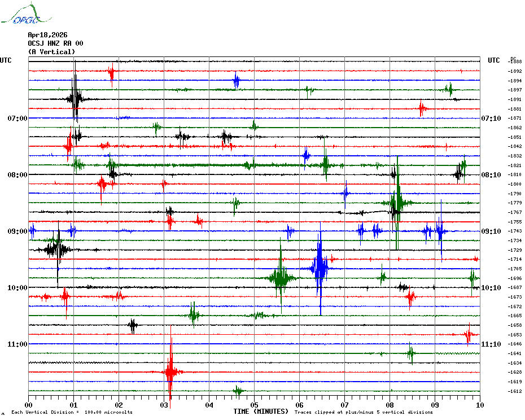Click the left-side 09:00 time label

point(17,231)
